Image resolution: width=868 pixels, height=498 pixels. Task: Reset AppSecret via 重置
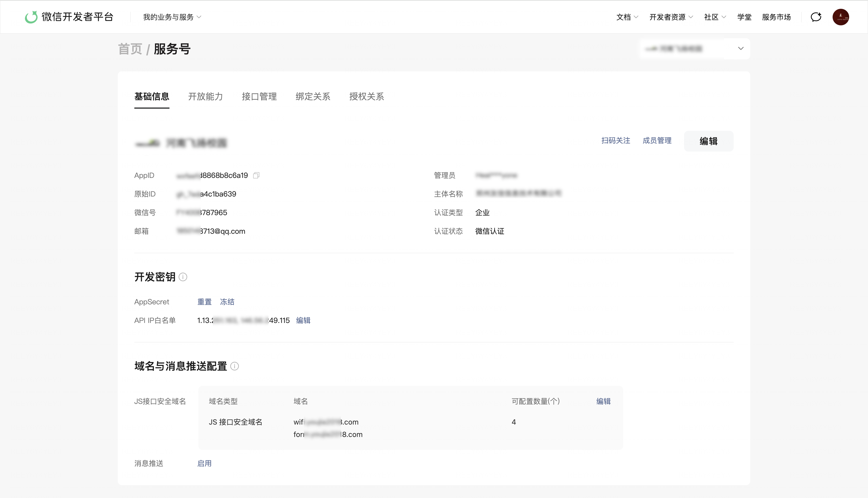click(204, 302)
